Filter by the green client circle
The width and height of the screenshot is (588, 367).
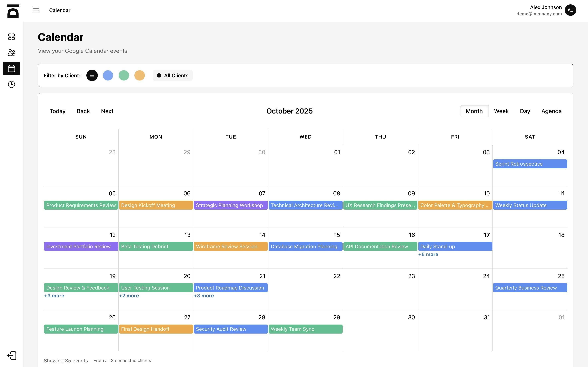(x=124, y=75)
